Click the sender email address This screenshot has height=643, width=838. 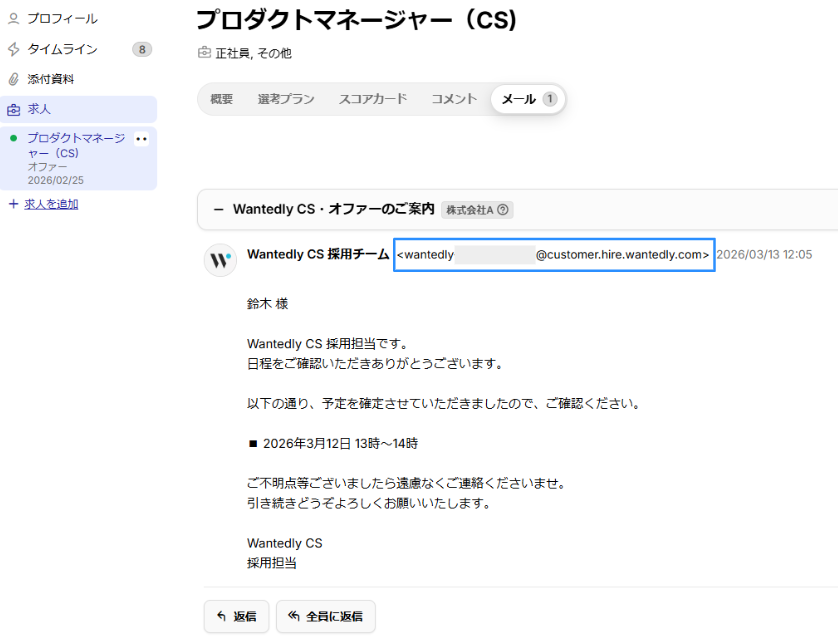553,255
